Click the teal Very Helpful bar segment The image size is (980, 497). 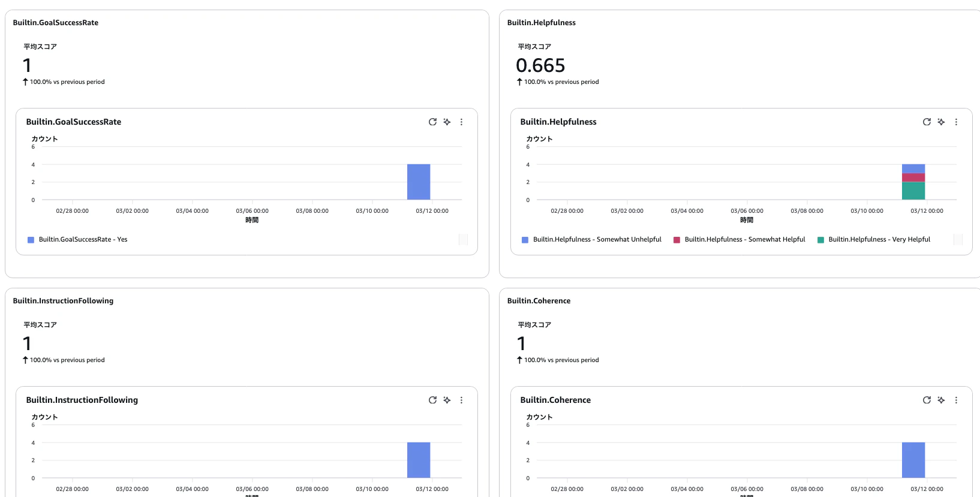click(x=913, y=191)
